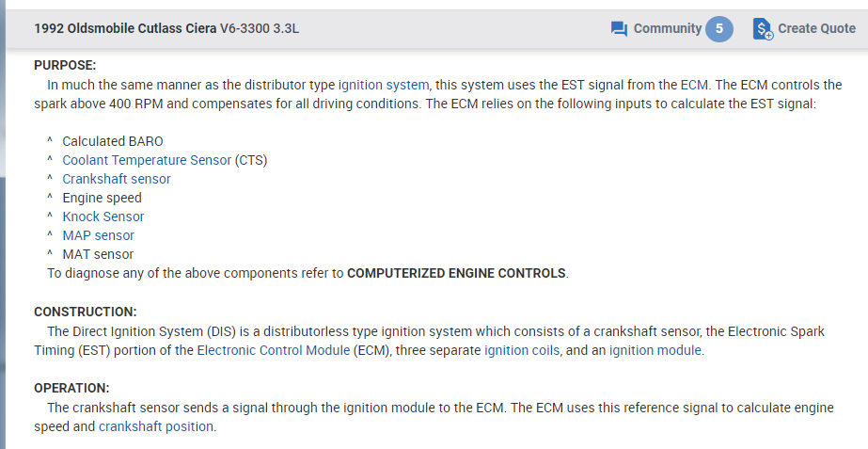Click the Community chat bubble icon

(619, 29)
